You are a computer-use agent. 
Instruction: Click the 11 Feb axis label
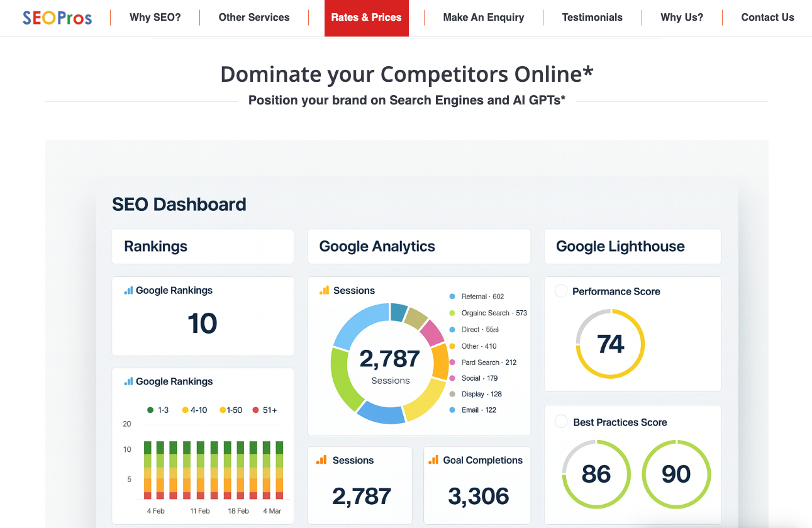200,511
